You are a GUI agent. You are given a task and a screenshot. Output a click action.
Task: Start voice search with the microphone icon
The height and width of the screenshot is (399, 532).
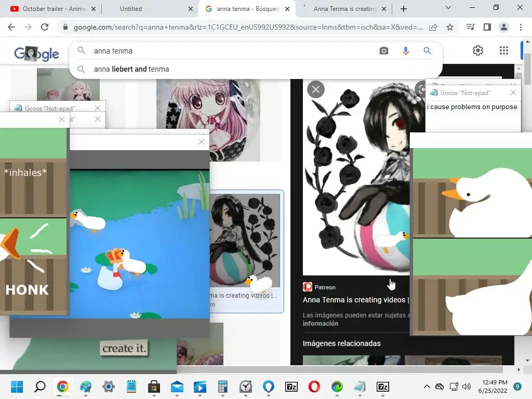405,51
